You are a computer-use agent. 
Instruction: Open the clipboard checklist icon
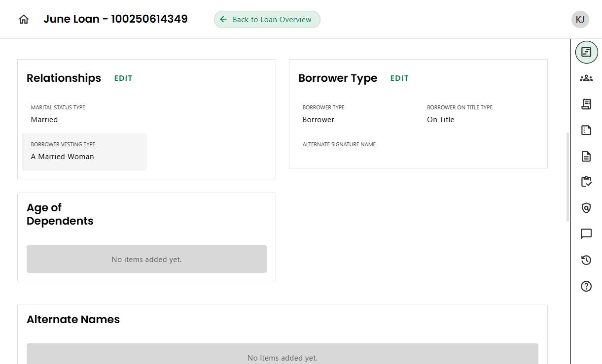(x=586, y=182)
